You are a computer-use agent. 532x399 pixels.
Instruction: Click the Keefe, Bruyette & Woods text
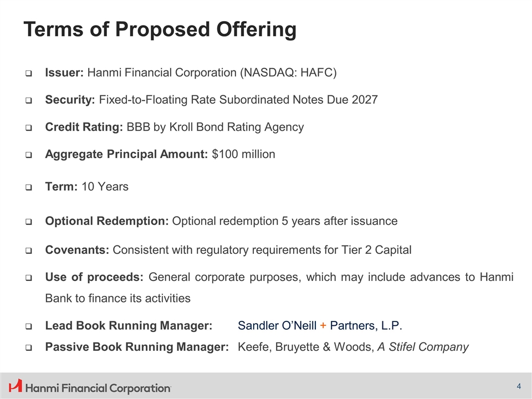306,347
